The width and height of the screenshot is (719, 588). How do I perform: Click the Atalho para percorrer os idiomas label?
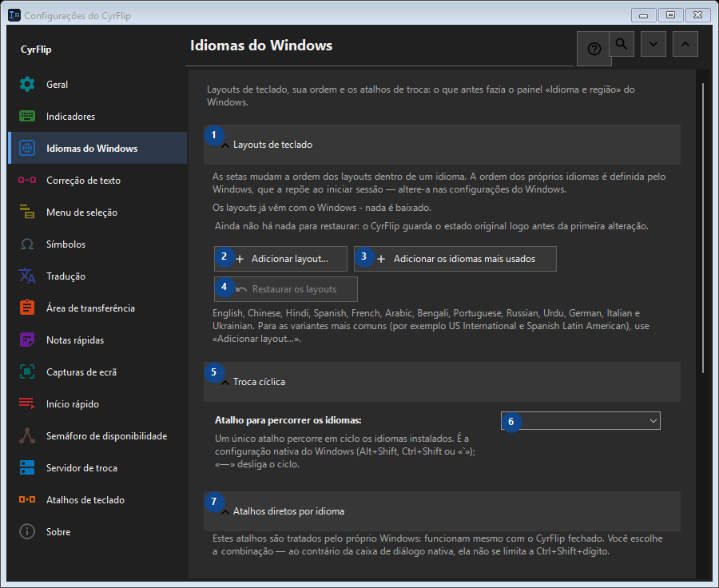(288, 420)
